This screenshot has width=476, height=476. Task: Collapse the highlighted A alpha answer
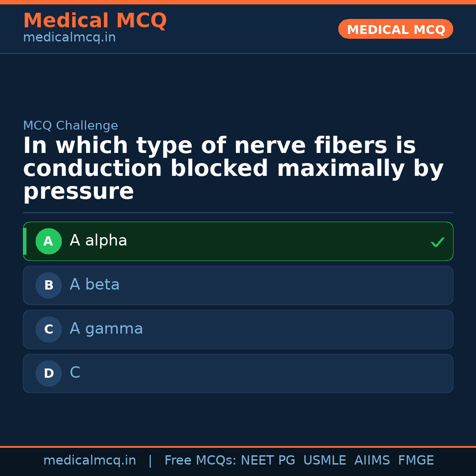click(238, 241)
